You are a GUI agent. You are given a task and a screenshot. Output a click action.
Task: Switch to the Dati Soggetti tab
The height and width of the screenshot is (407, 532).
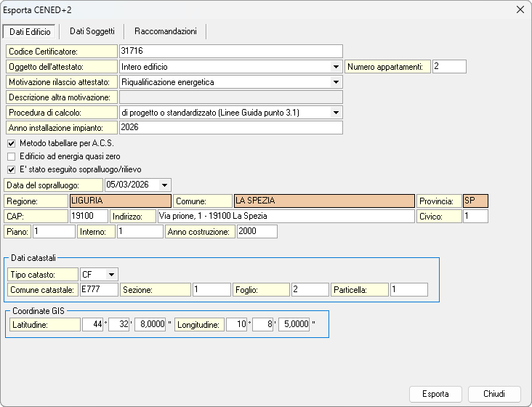(92, 31)
